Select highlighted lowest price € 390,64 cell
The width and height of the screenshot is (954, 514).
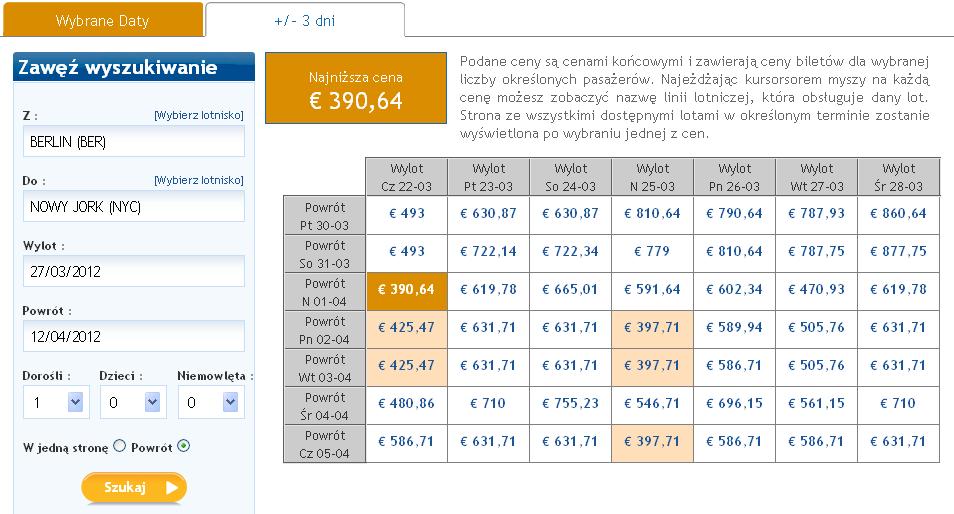[x=406, y=290]
